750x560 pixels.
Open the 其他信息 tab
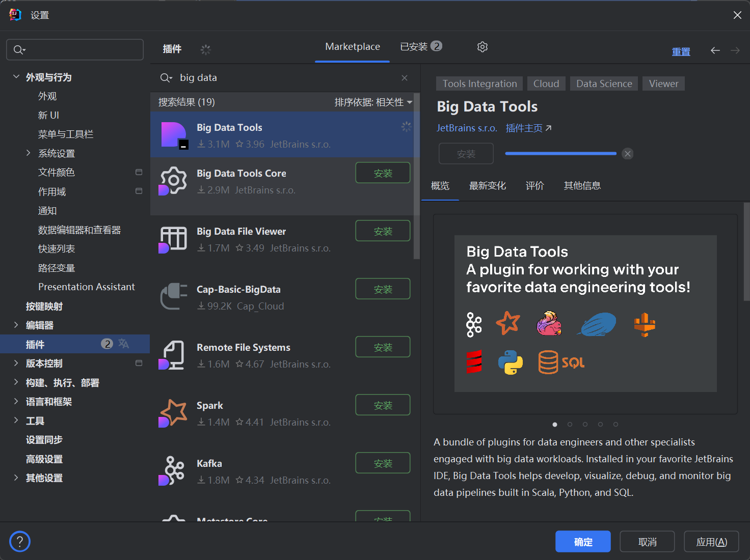pyautogui.click(x=582, y=186)
